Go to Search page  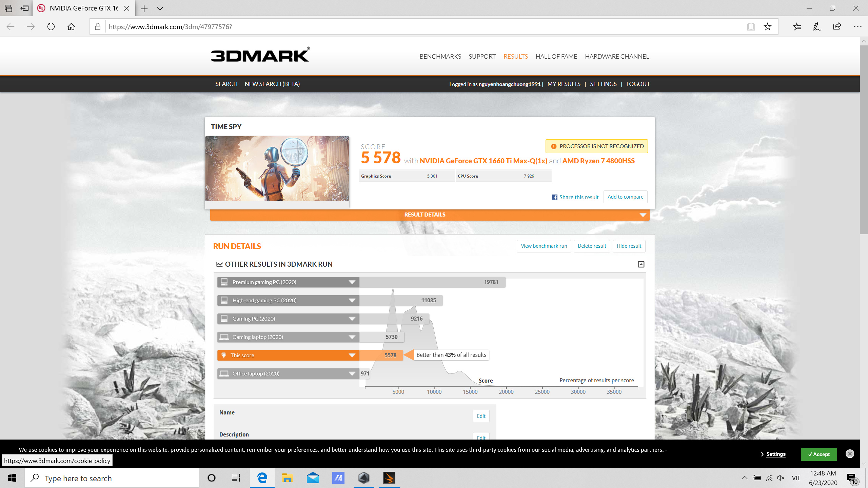(x=226, y=84)
